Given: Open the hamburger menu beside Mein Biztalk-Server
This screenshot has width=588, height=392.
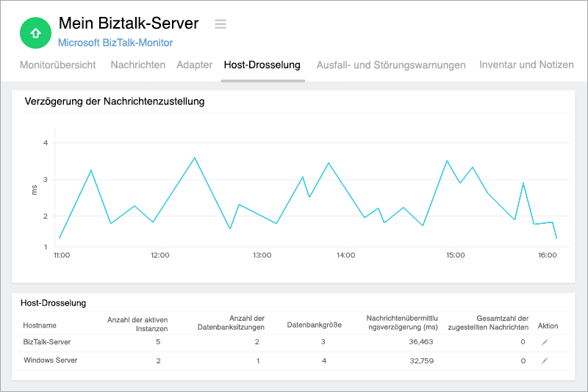Looking at the screenshot, I should pyautogui.click(x=220, y=24).
